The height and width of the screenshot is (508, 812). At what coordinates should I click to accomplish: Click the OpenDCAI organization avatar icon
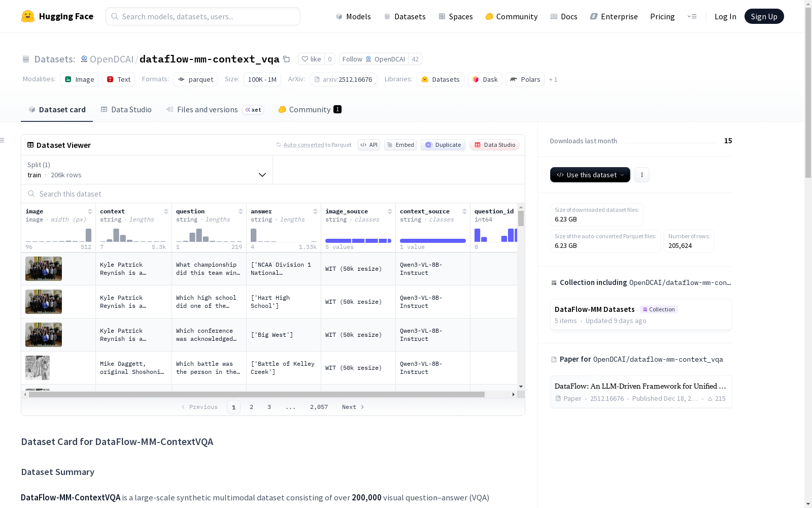pyautogui.click(x=84, y=59)
